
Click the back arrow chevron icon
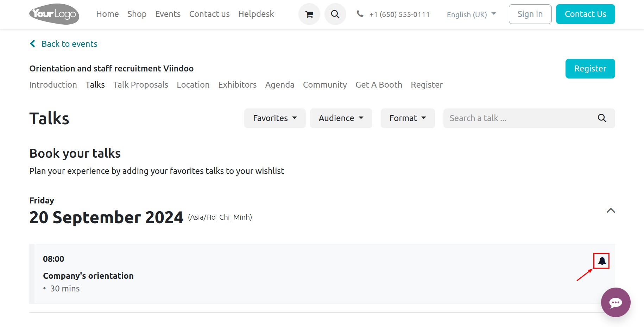tap(33, 44)
